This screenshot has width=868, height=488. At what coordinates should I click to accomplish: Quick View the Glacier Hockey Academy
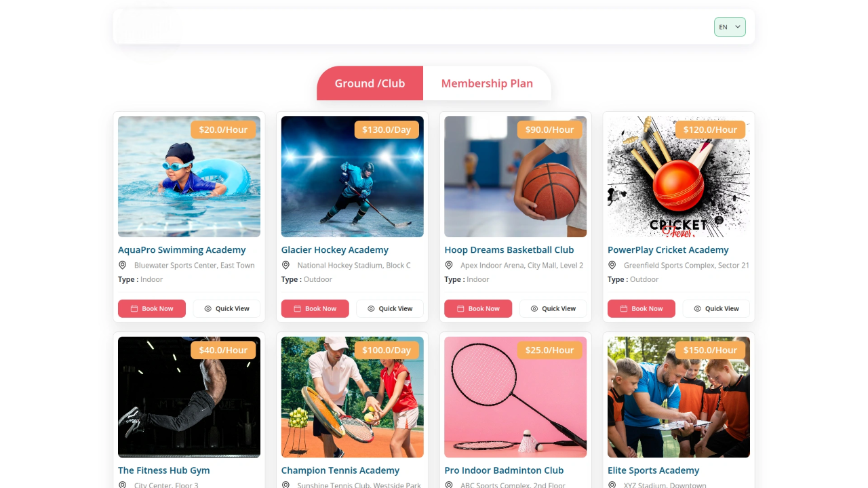(390, 308)
